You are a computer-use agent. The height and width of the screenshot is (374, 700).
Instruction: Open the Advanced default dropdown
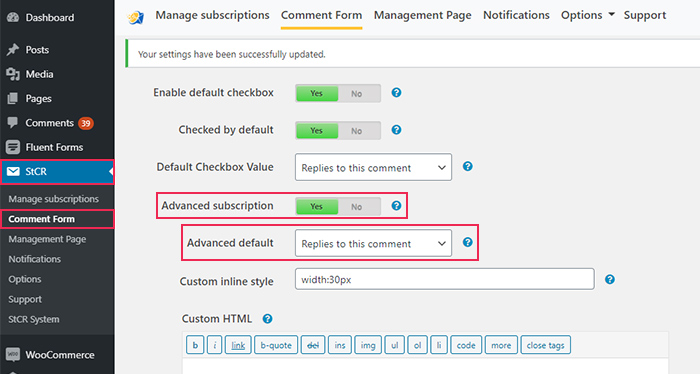click(373, 243)
